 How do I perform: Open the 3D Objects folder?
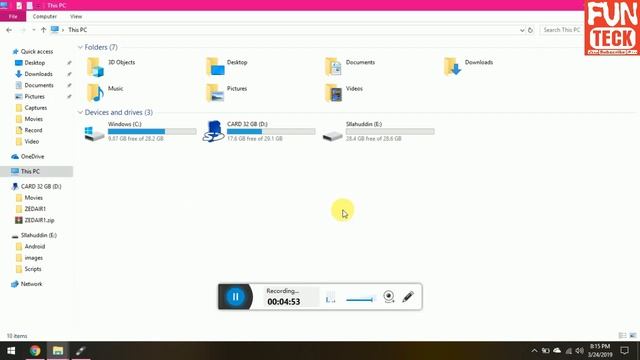[x=111, y=67]
